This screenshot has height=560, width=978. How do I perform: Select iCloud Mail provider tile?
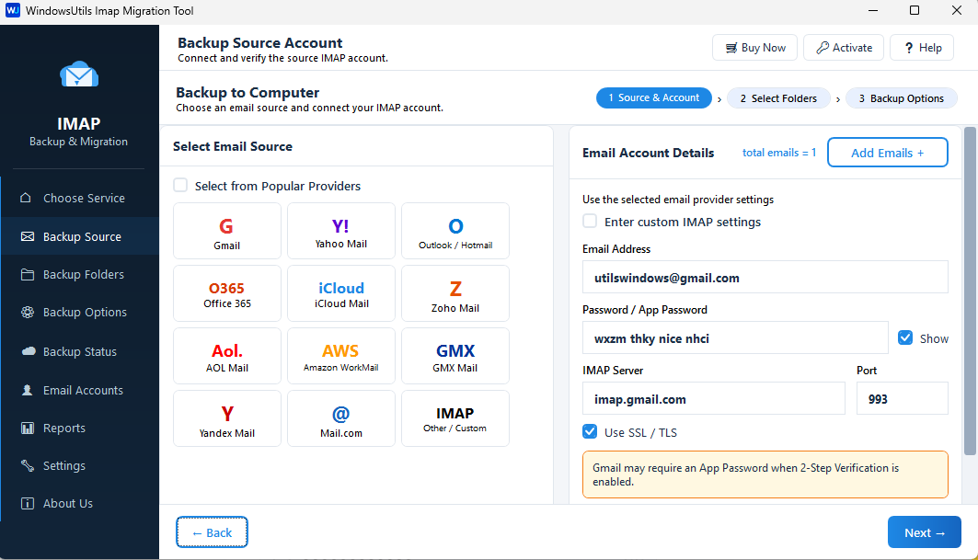(341, 293)
